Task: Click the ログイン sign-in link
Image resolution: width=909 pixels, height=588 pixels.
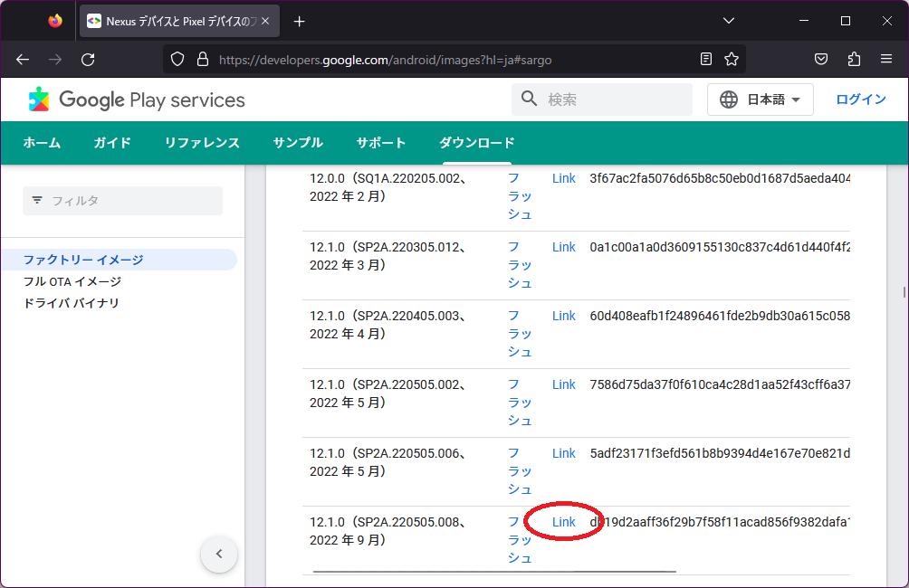Action: (861, 100)
